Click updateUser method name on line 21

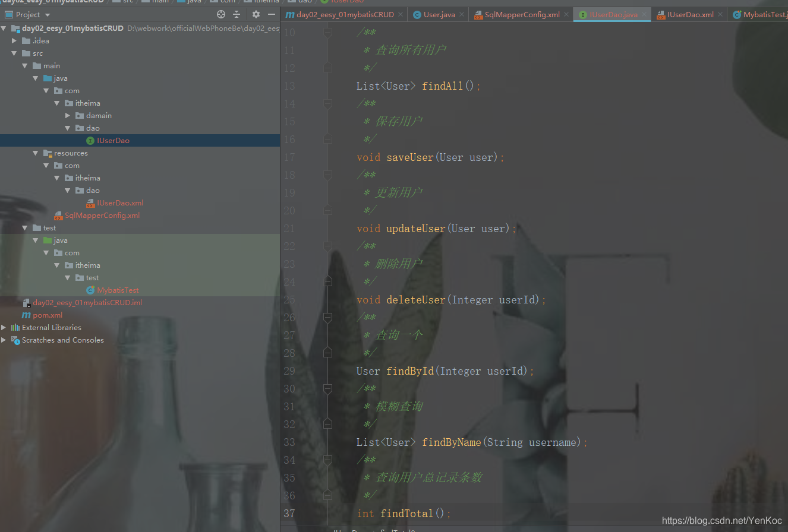point(416,229)
